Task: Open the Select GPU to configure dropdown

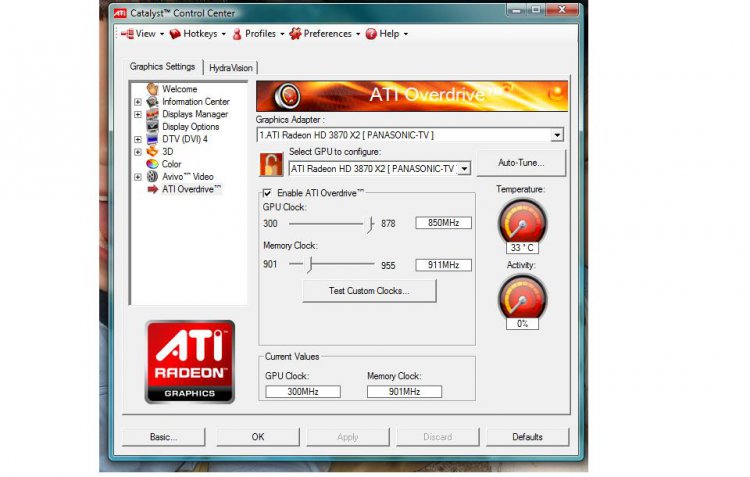Action: tap(464, 168)
